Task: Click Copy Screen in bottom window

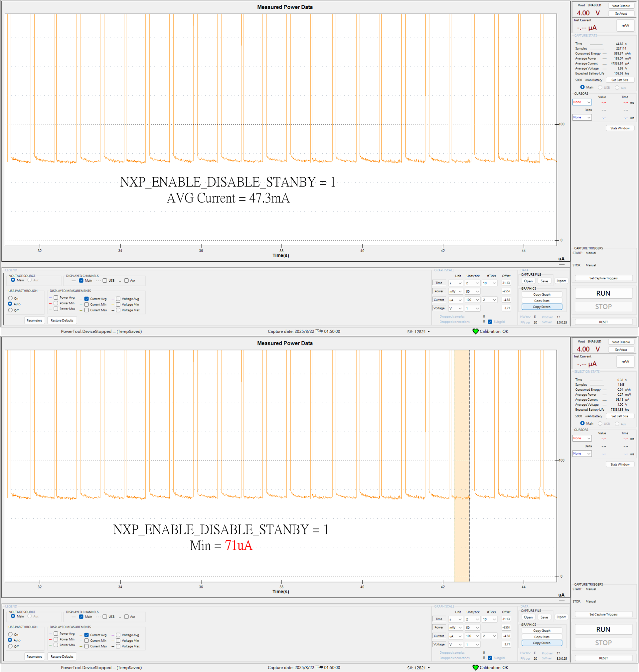Action: 542,643
